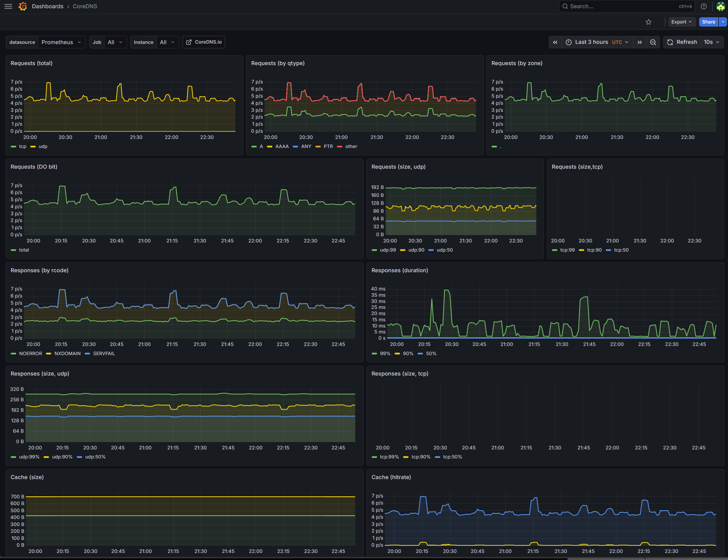The image size is (728, 560).
Task: Toggle the NXDOMAIN series legend item
Action: 67,354
